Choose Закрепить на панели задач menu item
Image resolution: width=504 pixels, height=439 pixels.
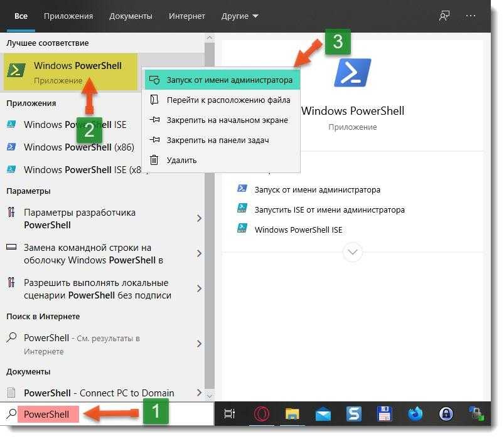[217, 140]
